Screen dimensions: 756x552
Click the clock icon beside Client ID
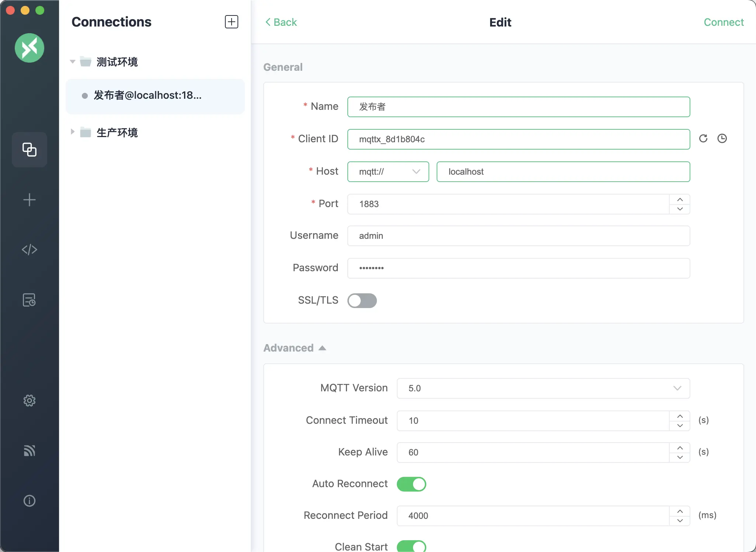[722, 139]
